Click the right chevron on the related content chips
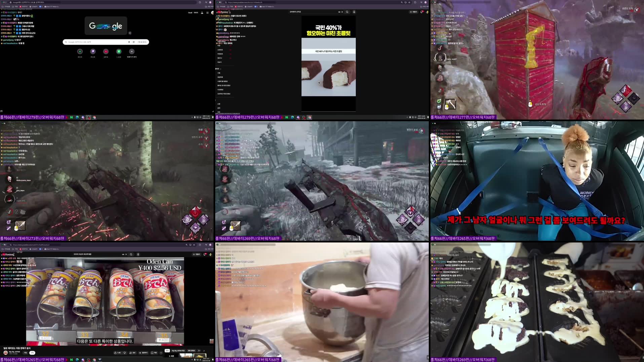Viewport: 644px width, 362px height. click(x=204, y=351)
